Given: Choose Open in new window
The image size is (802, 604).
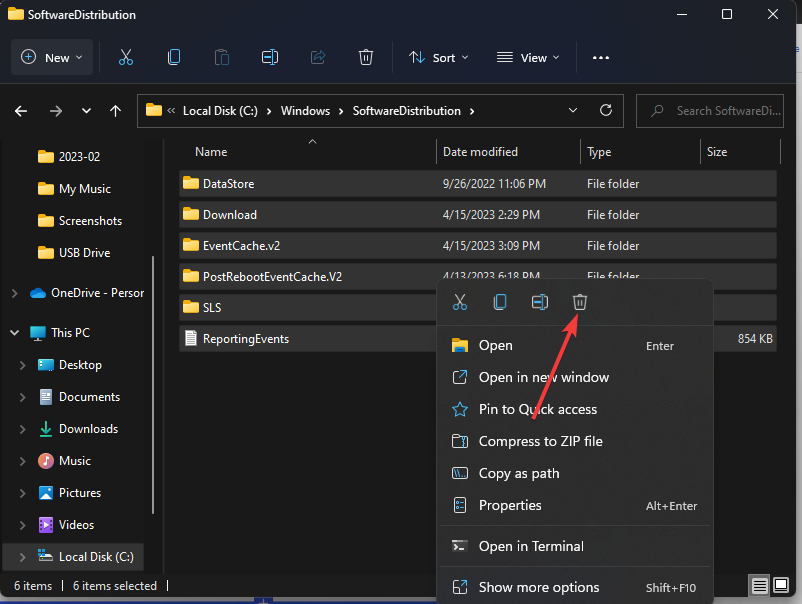Looking at the screenshot, I should (x=574, y=377).
